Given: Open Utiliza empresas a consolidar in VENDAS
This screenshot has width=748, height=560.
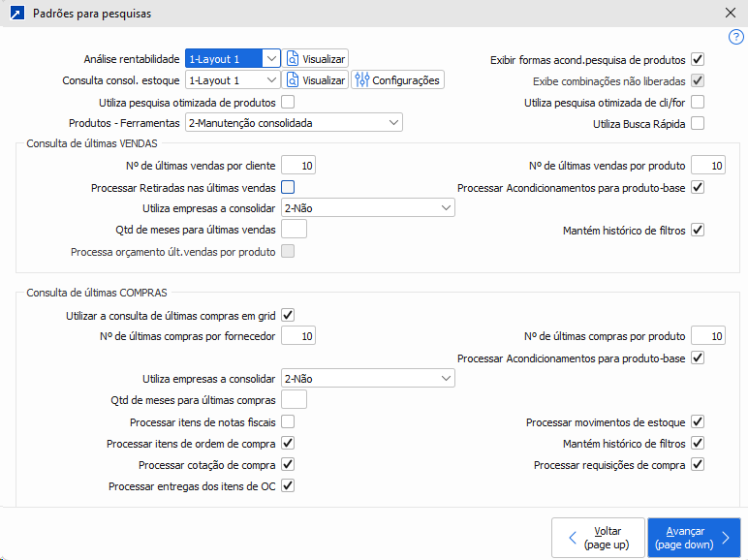Looking at the screenshot, I should (x=446, y=208).
